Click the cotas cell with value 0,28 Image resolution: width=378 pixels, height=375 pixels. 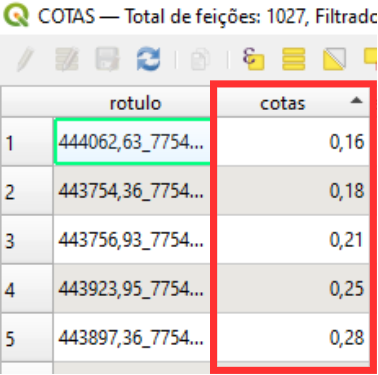click(293, 338)
